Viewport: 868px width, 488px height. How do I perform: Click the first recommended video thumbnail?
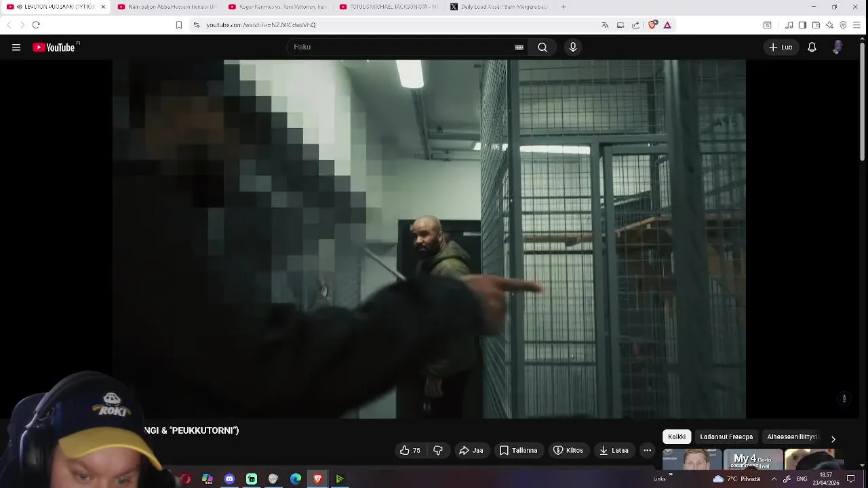click(x=692, y=459)
